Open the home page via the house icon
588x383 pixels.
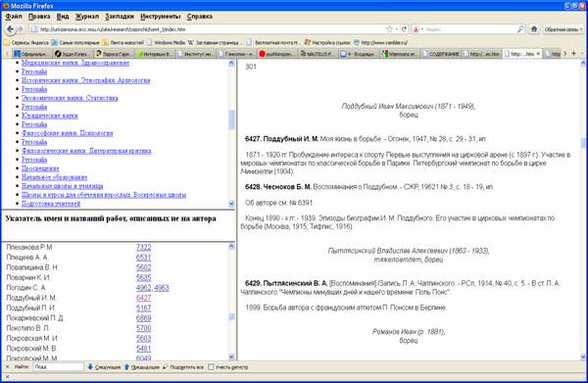(x=534, y=29)
